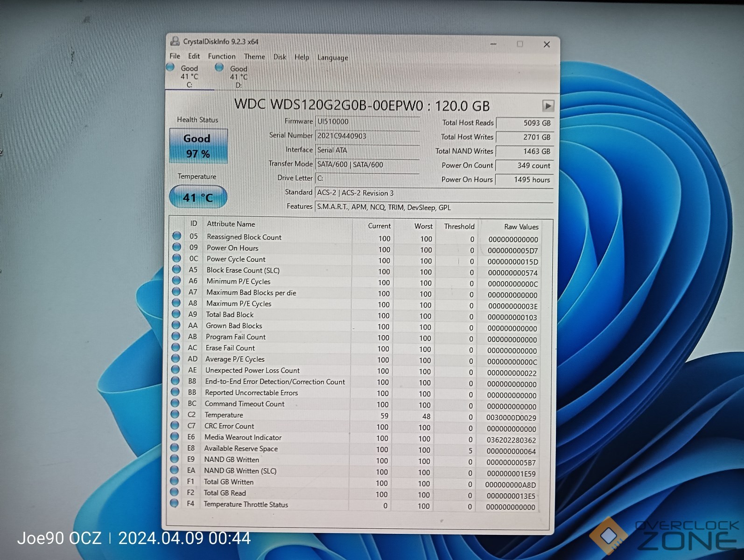Click the status dot for Media Wearout Indicator
This screenshot has height=560, width=744.
[x=175, y=437]
